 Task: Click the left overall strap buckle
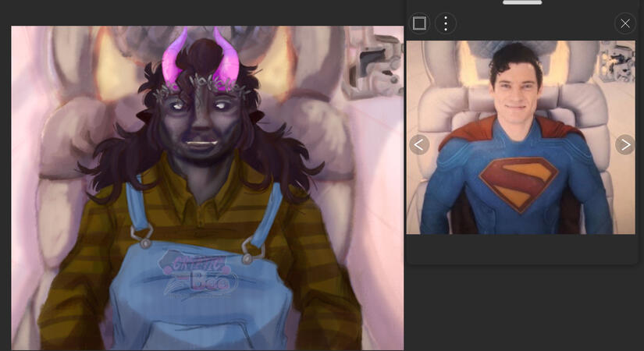coord(142,235)
